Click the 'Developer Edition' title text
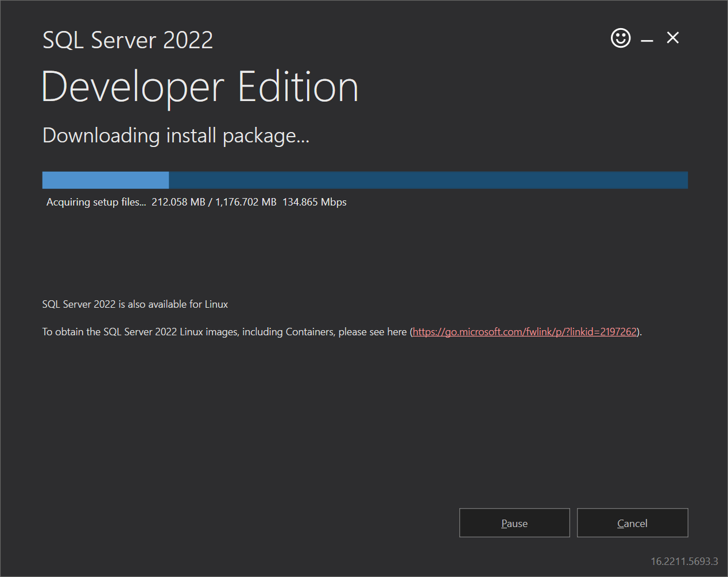 coord(200,87)
